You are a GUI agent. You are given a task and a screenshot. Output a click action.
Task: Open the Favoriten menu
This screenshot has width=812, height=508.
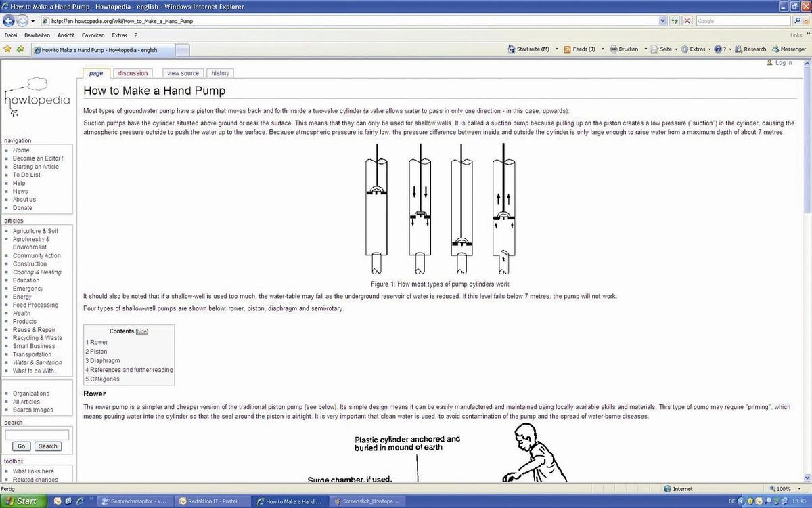point(93,35)
